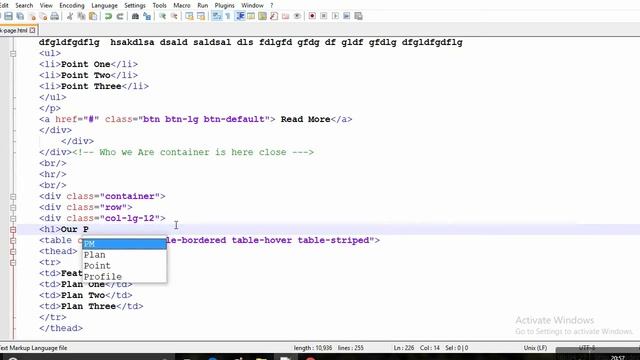Open the Plugins menu

[x=224, y=5]
